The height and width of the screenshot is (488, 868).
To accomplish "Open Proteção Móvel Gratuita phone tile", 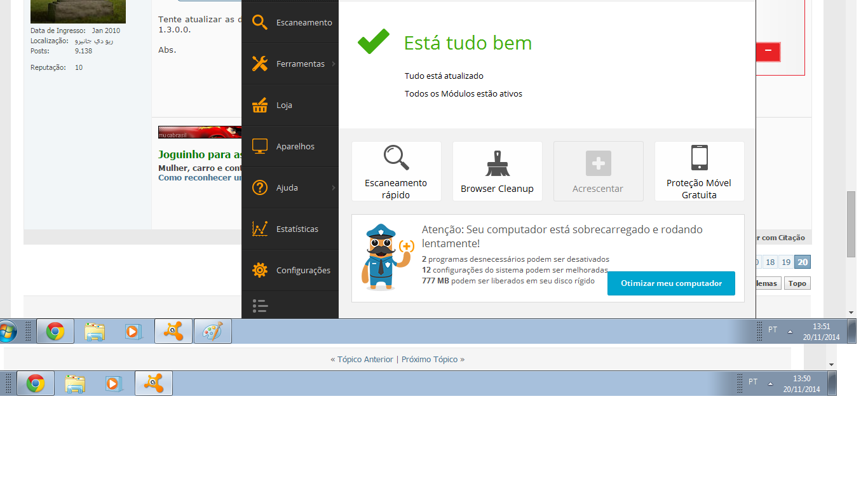I will pos(699,171).
